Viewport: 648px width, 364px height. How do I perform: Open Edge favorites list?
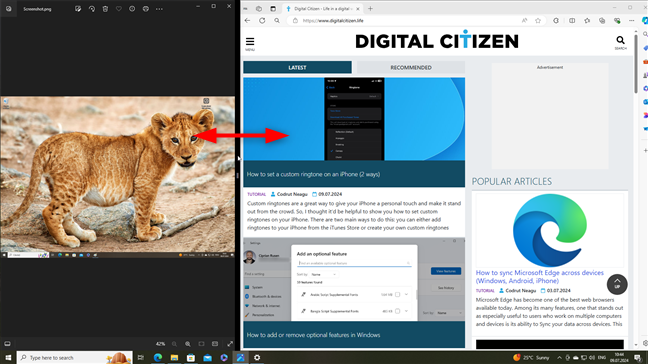click(x=587, y=21)
